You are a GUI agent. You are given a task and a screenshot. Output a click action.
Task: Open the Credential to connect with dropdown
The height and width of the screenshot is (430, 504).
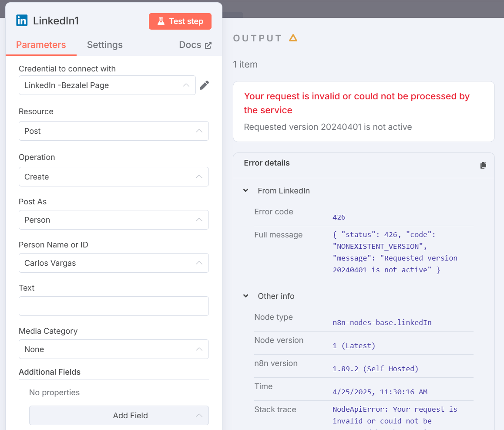point(107,85)
